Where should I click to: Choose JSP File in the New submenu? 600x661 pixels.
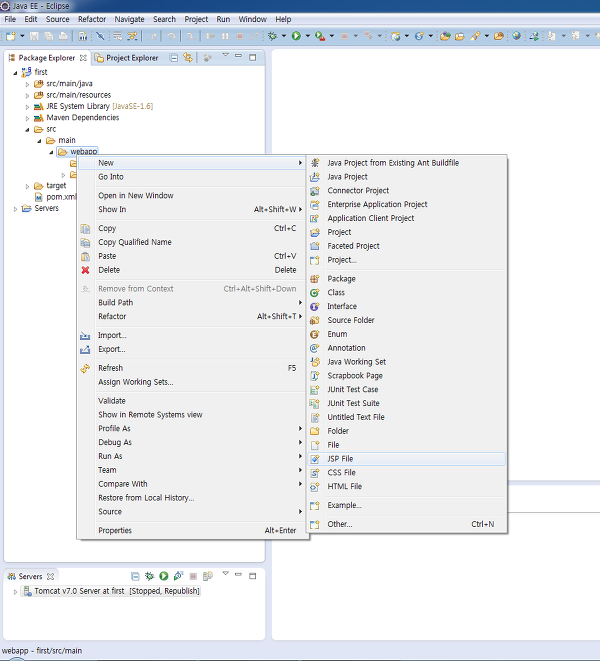tap(407, 459)
